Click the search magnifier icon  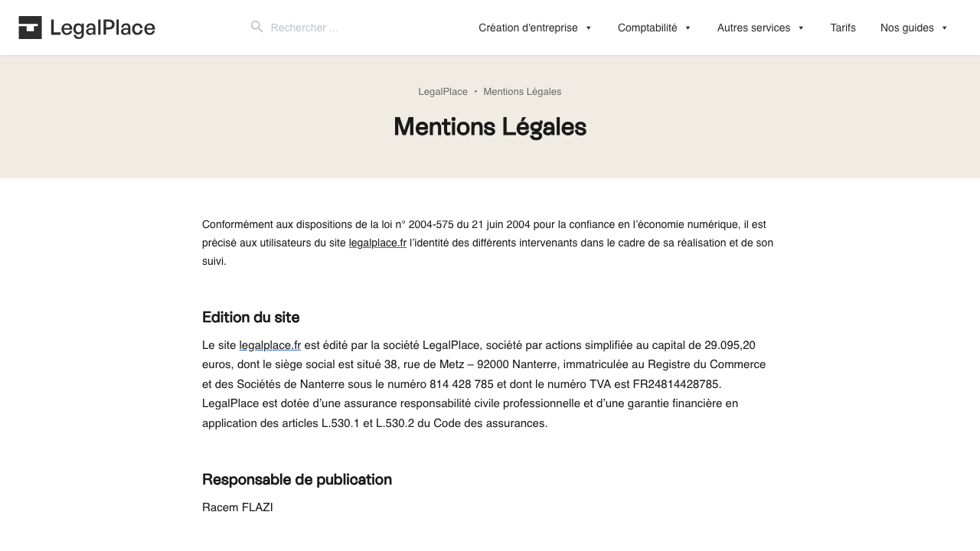coord(257,27)
